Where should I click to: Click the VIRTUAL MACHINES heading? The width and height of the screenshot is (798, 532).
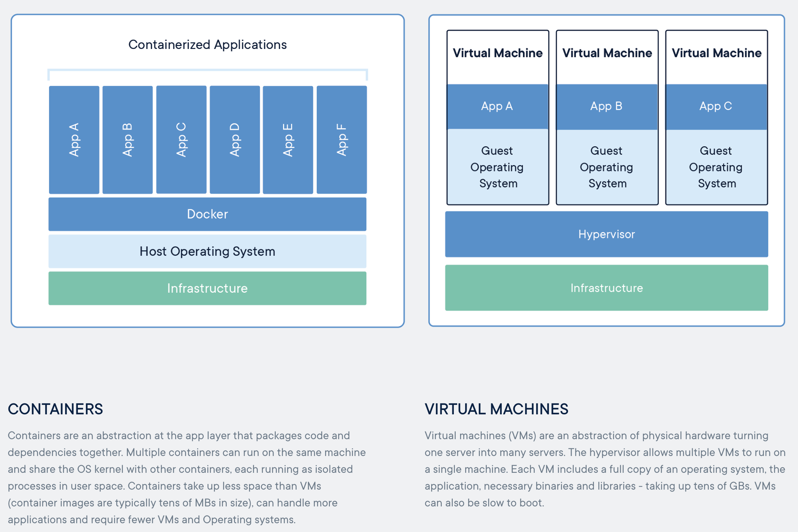pyautogui.click(x=496, y=409)
